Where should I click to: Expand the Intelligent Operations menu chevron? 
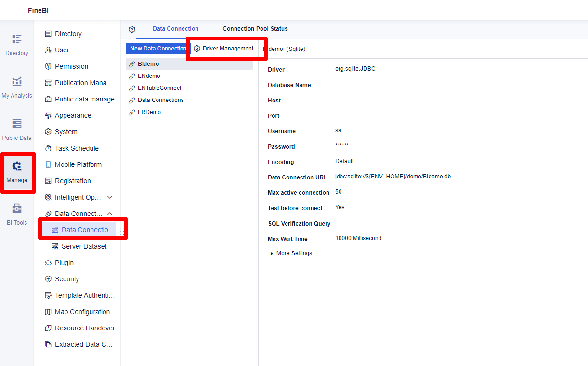pyautogui.click(x=110, y=197)
